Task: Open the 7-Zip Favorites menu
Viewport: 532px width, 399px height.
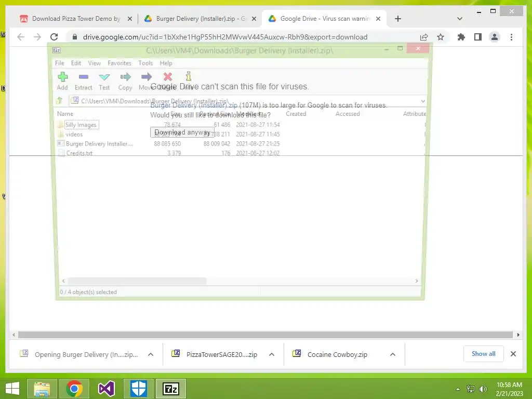Action: [x=119, y=63]
